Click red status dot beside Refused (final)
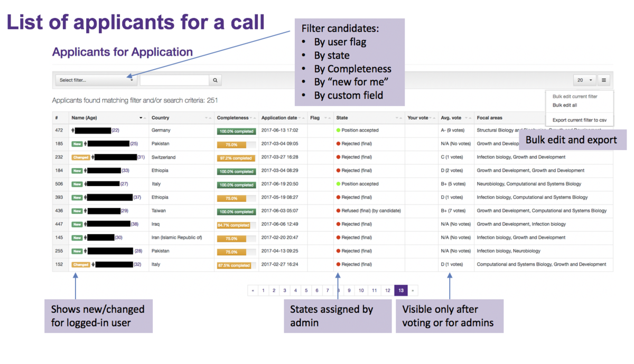This screenshot has height=364, width=634. coord(338,211)
